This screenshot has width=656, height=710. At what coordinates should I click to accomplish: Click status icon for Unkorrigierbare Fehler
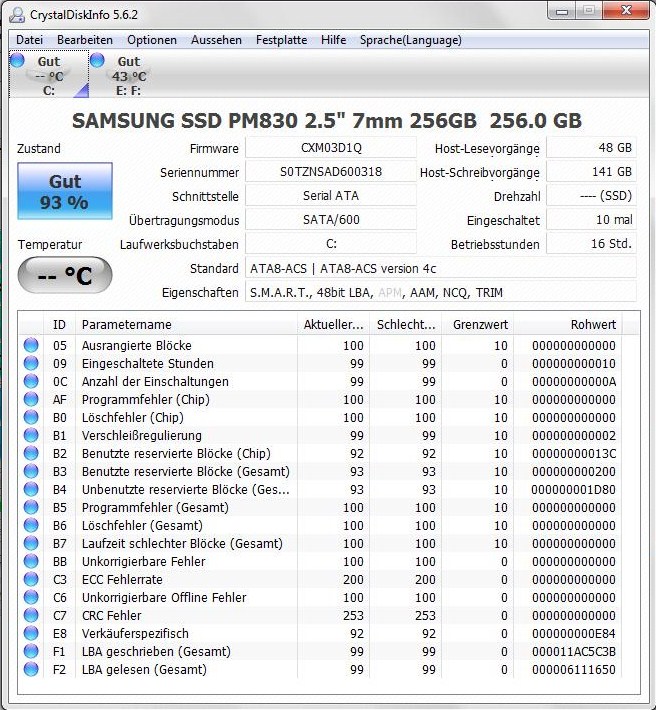(31, 561)
